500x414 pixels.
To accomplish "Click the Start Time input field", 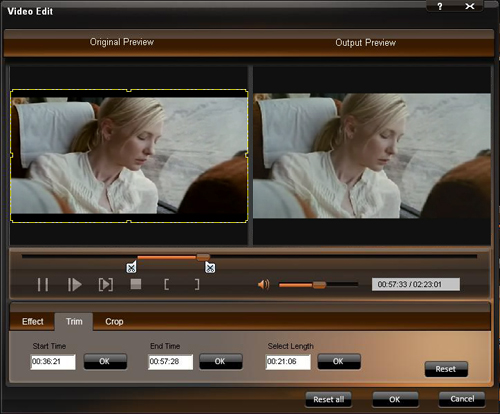I will (x=53, y=362).
